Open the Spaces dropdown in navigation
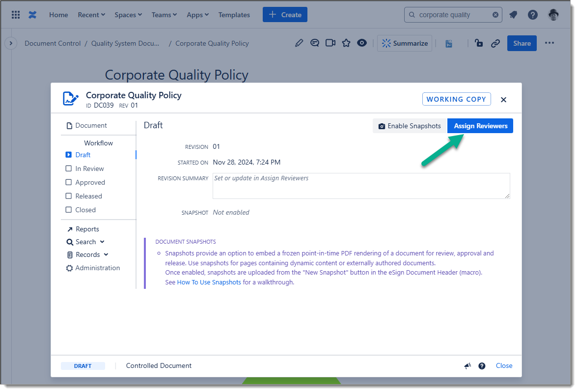 click(128, 15)
